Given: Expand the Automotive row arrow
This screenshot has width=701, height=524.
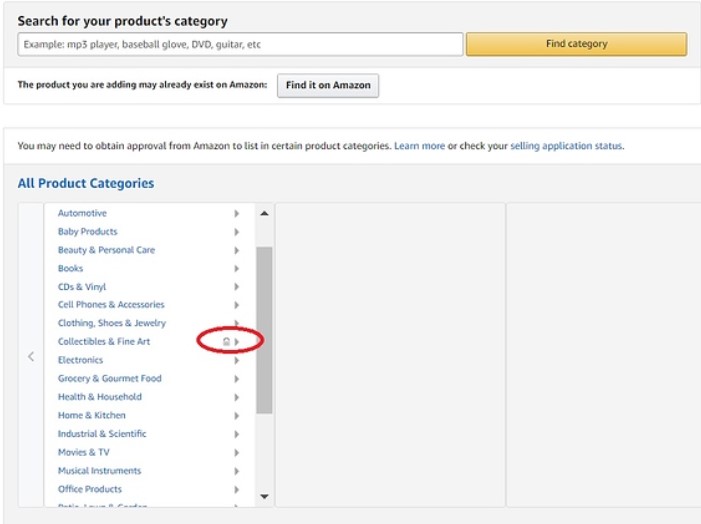Looking at the screenshot, I should click(x=236, y=213).
